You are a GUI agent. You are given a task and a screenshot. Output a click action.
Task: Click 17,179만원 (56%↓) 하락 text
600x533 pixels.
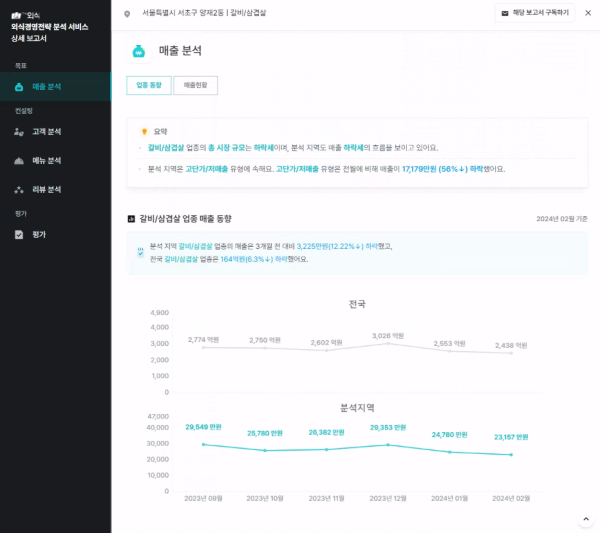(442, 169)
